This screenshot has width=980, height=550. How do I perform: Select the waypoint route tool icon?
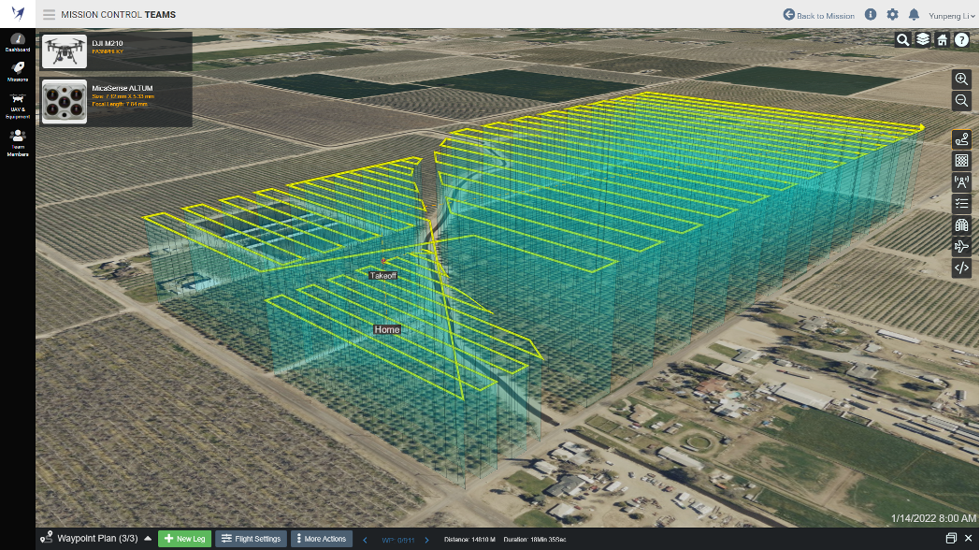(x=961, y=139)
